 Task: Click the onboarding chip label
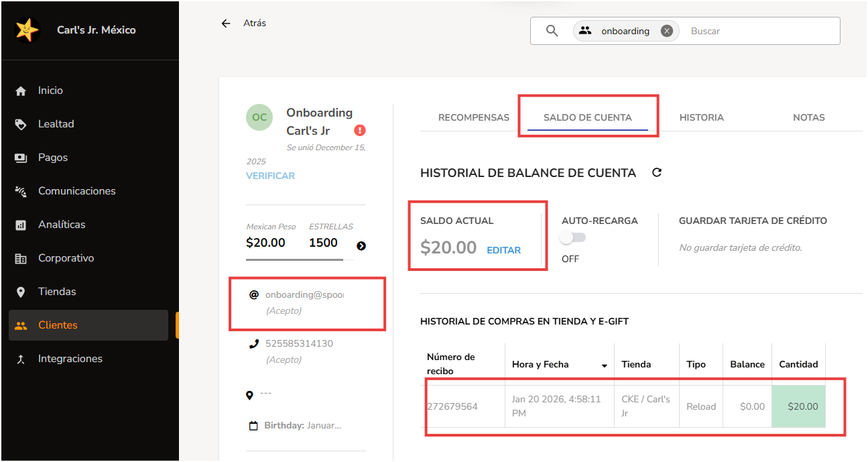click(x=625, y=31)
